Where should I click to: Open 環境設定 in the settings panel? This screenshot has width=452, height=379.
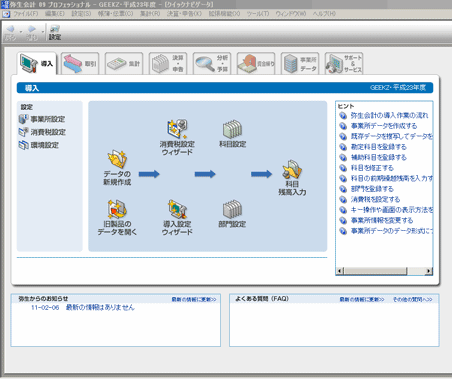pyautogui.click(x=39, y=145)
